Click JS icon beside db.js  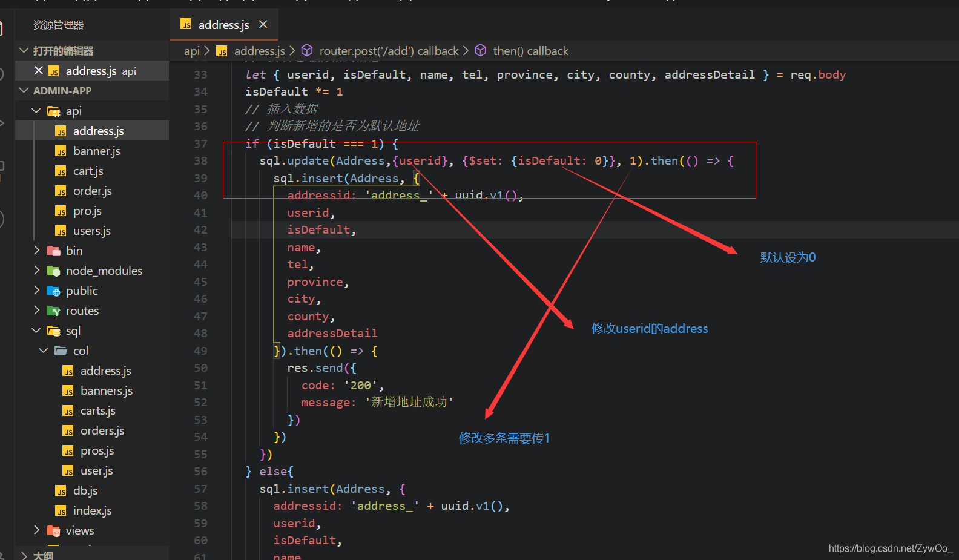coord(61,491)
